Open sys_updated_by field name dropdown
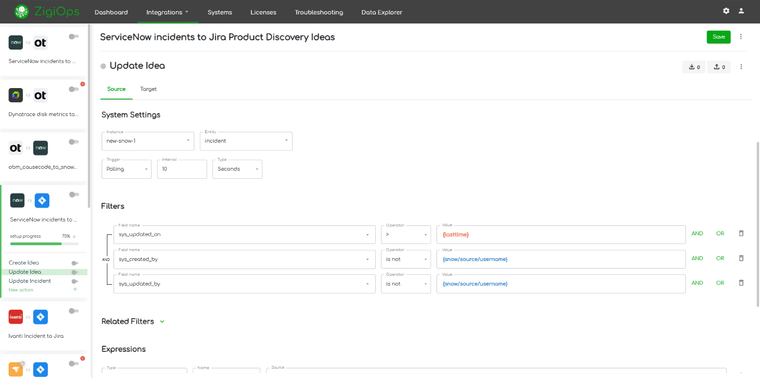 pyautogui.click(x=244, y=284)
